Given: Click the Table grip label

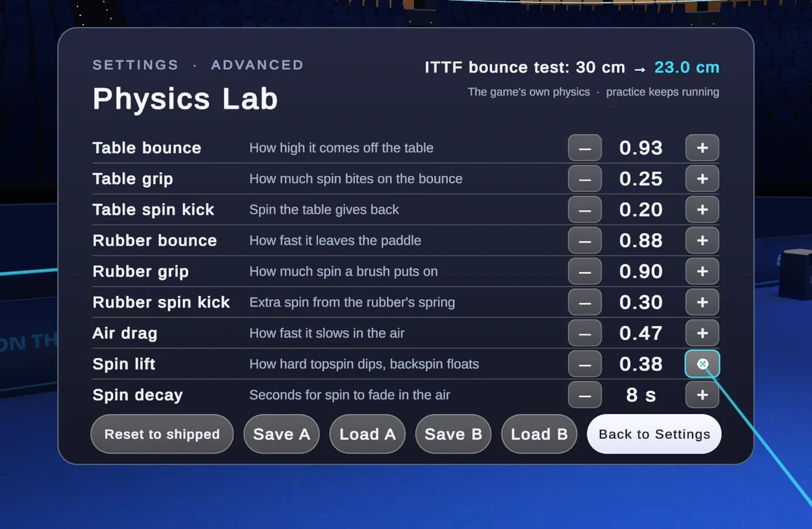Looking at the screenshot, I should (133, 179).
